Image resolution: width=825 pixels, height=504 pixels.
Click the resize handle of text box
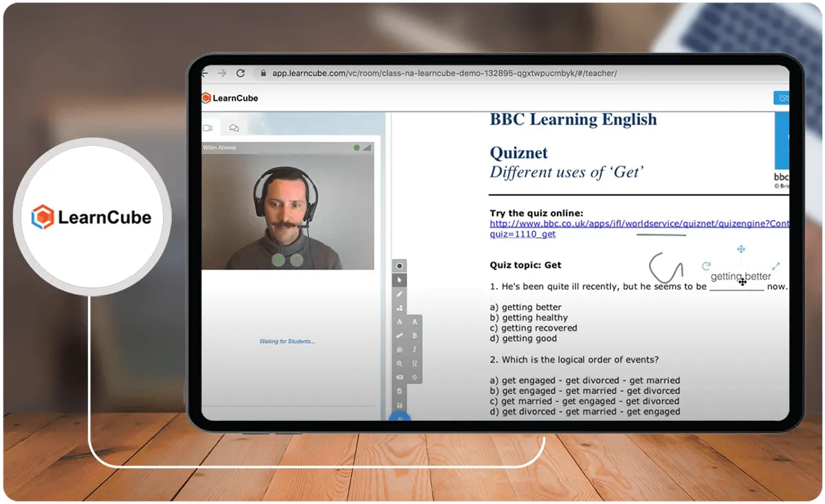pos(776,266)
